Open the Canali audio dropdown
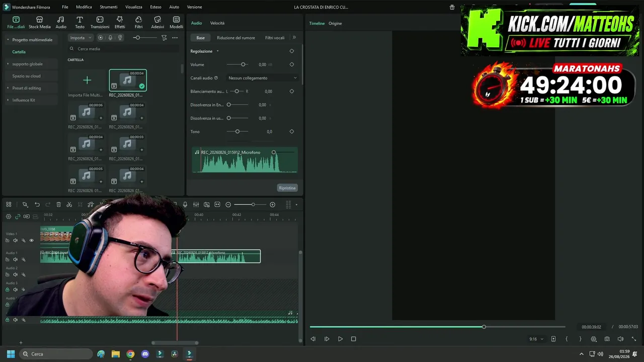Screen dimensions: 644x362 point(262,78)
